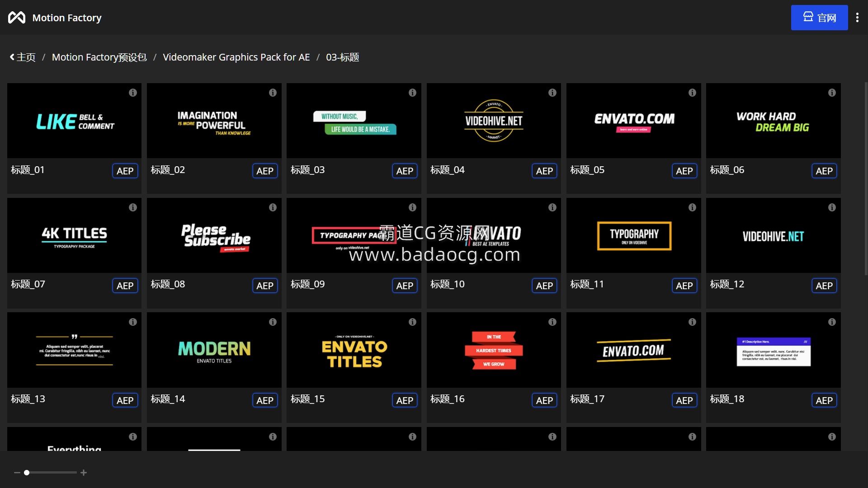This screenshot has height=488, width=868.
Task: Select the LIKE Bell & Comment thumbnail
Action: pyautogui.click(x=74, y=121)
